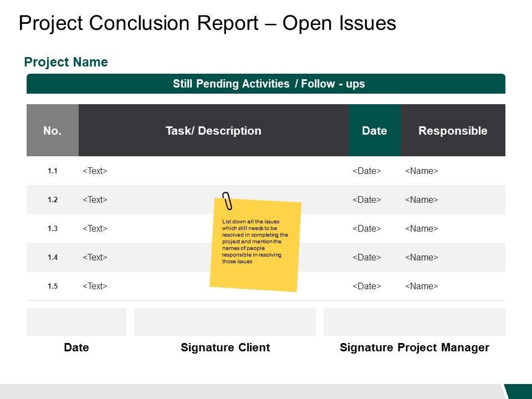The width and height of the screenshot is (532, 399).
Task: Click the <Name> placeholder in row 1.3
Action: [421, 229]
